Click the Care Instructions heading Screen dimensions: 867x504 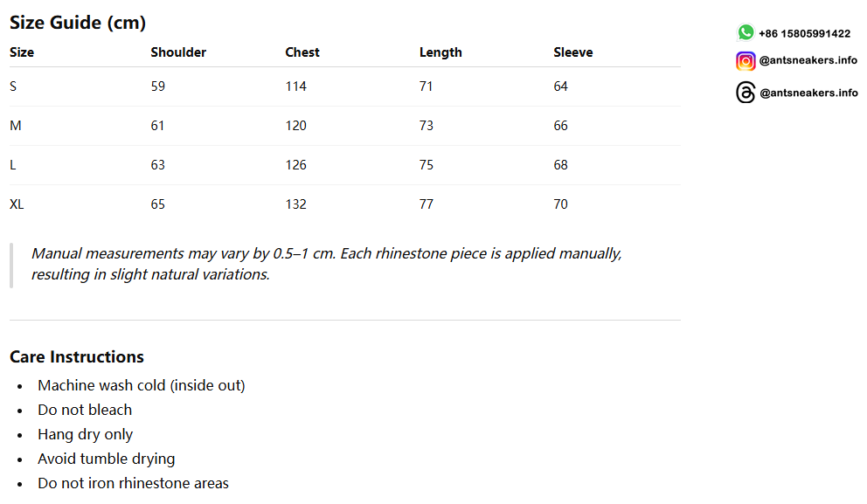point(77,357)
